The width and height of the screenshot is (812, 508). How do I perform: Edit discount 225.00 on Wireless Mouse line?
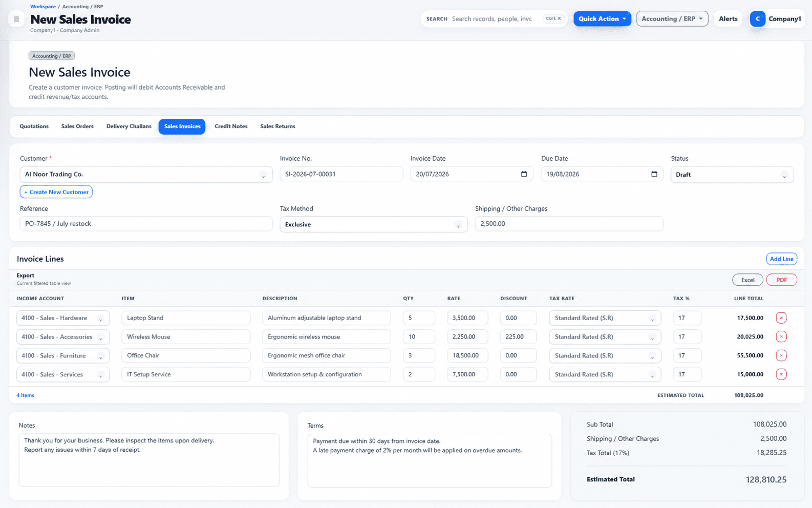click(518, 337)
